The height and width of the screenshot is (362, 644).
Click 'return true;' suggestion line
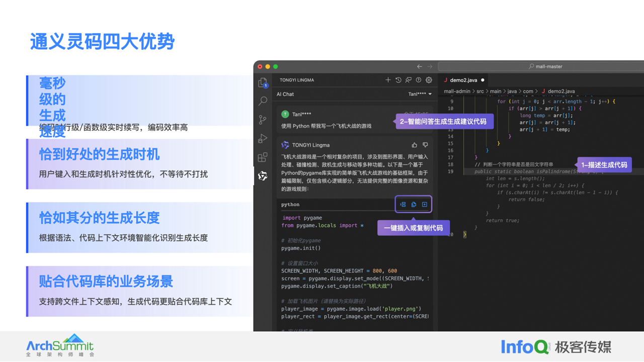point(502,220)
